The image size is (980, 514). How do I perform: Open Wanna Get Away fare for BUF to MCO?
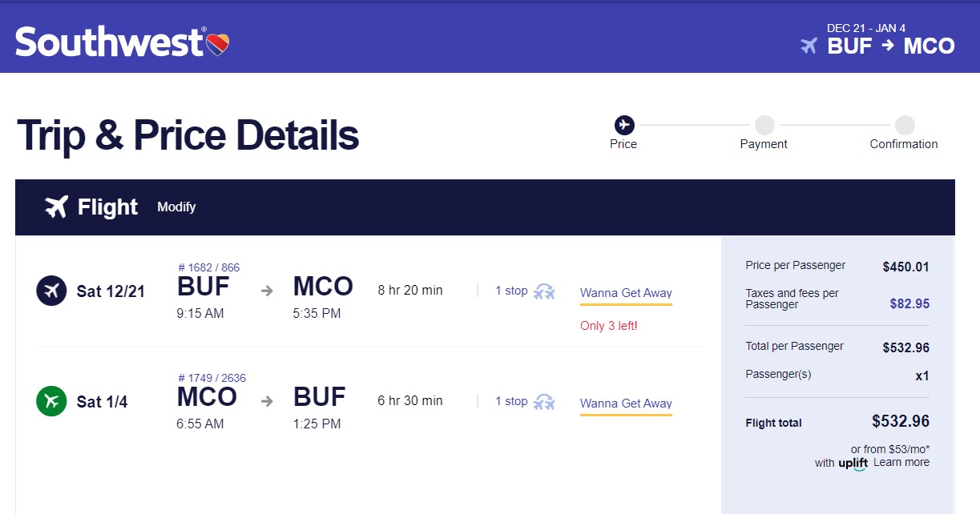(x=626, y=293)
